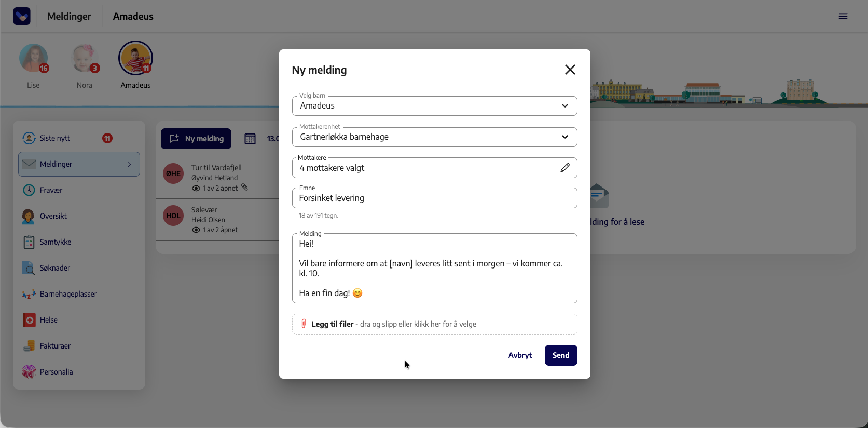Click inside the Melding text area
868x428 pixels.
(x=435, y=268)
